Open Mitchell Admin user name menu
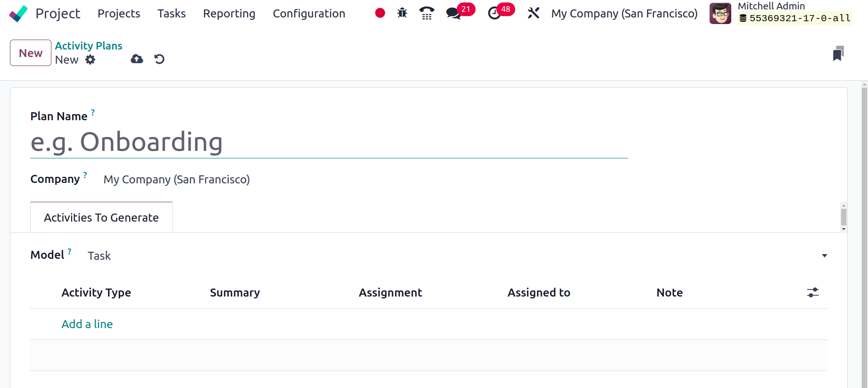This screenshot has width=868, height=388. pyautogui.click(x=771, y=6)
